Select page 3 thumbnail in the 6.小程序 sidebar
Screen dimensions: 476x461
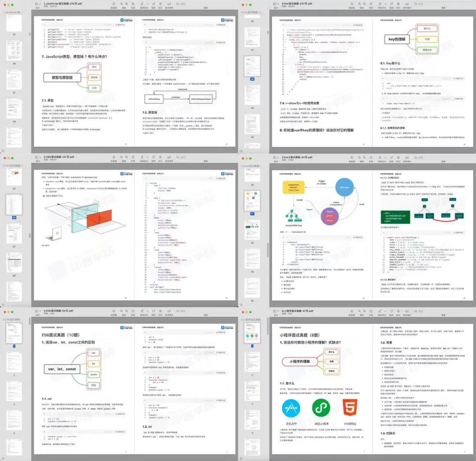252,391
